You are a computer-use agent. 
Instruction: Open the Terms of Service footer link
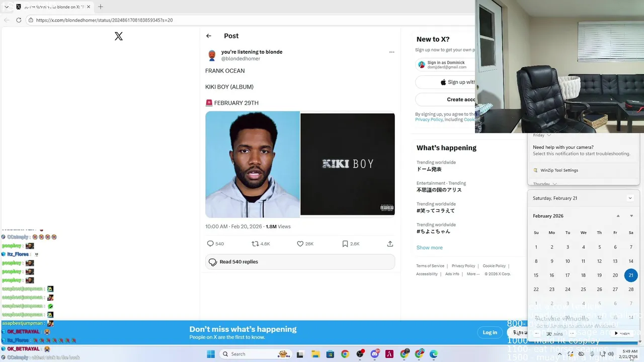click(430, 266)
